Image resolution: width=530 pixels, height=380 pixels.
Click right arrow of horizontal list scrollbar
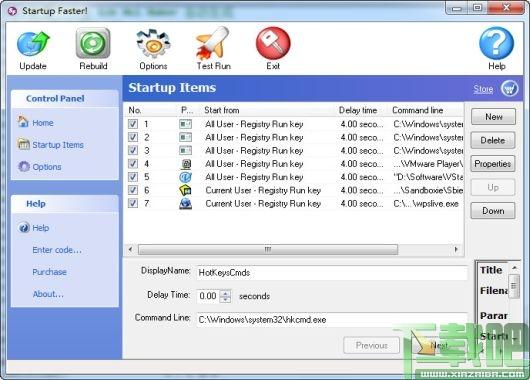[x=456, y=250]
